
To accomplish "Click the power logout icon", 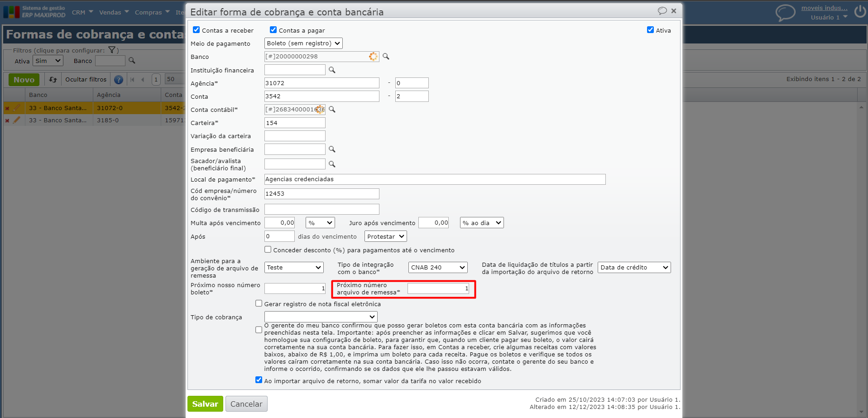I will (860, 11).
